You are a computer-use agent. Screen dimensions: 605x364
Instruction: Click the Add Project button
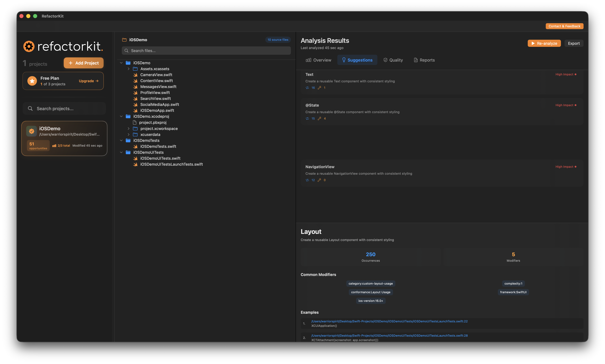pyautogui.click(x=84, y=63)
